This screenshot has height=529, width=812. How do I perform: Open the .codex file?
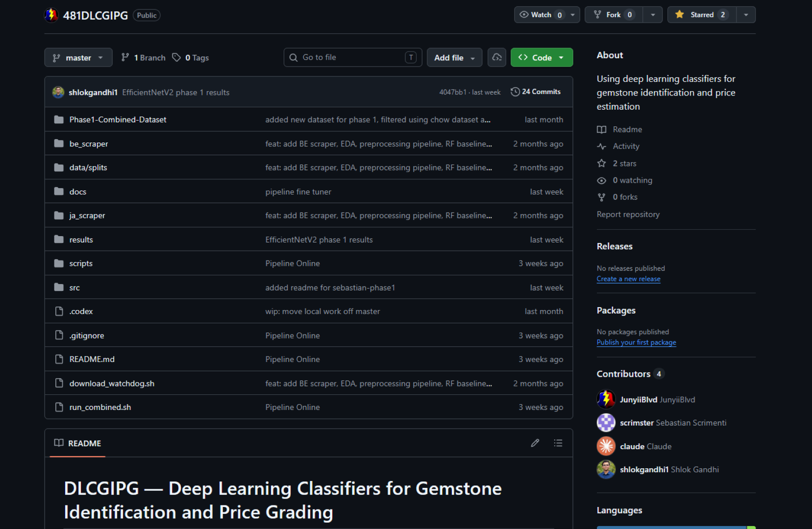pyautogui.click(x=81, y=312)
